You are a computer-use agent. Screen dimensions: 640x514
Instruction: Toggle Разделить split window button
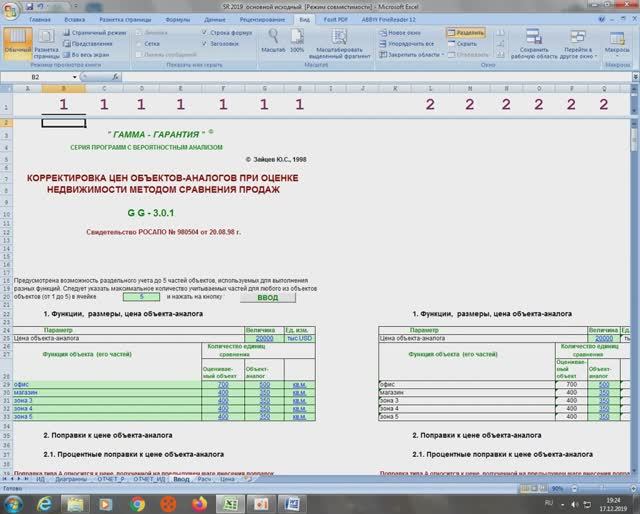click(x=466, y=32)
